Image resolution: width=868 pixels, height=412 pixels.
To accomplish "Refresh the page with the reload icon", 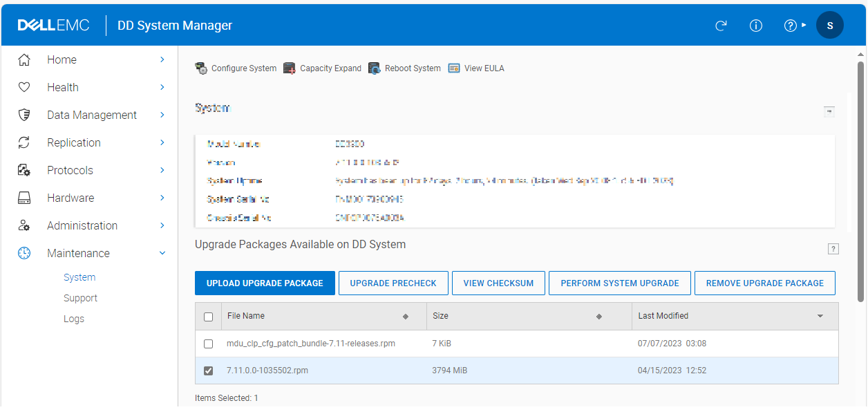I will click(721, 25).
